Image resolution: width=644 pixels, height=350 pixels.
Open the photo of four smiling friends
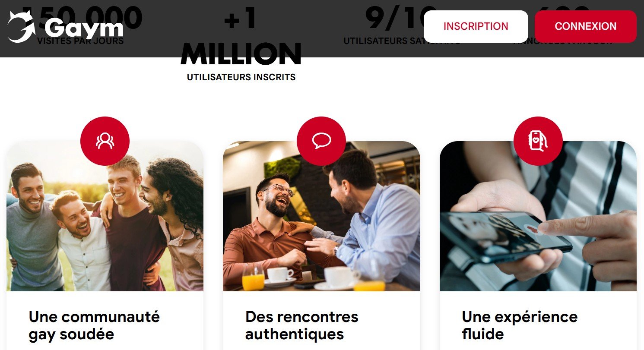pos(105,216)
